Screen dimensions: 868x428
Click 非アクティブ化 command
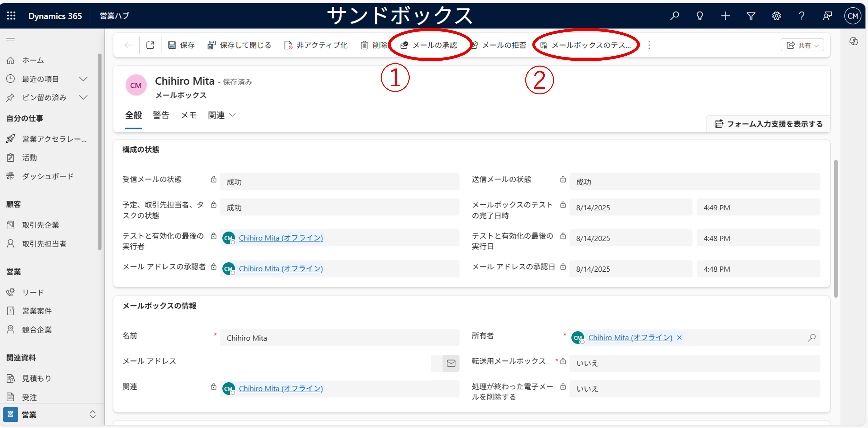pyautogui.click(x=316, y=45)
